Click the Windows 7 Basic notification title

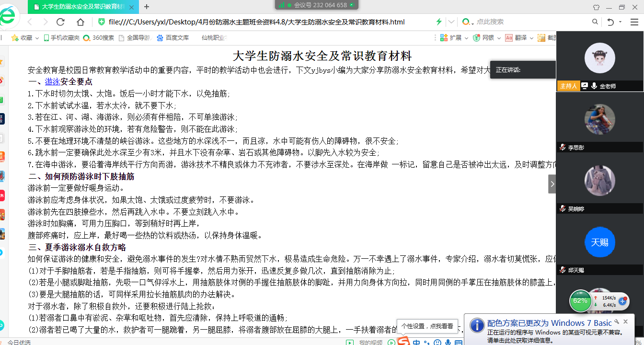(x=549, y=323)
